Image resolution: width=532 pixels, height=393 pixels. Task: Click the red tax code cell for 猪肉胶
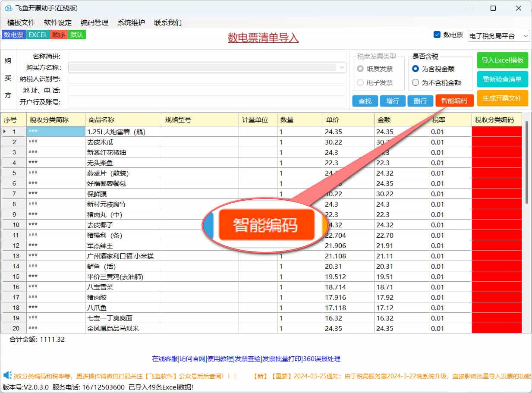tap(497, 297)
